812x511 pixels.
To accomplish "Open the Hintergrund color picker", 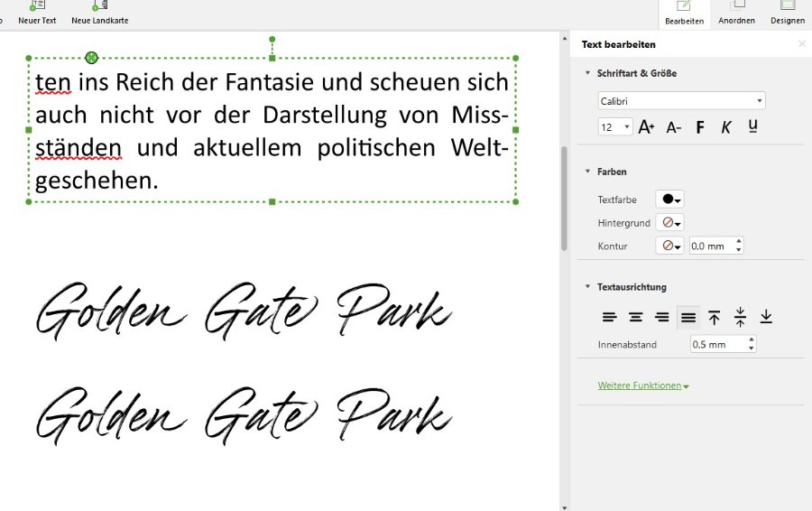I will (669, 222).
